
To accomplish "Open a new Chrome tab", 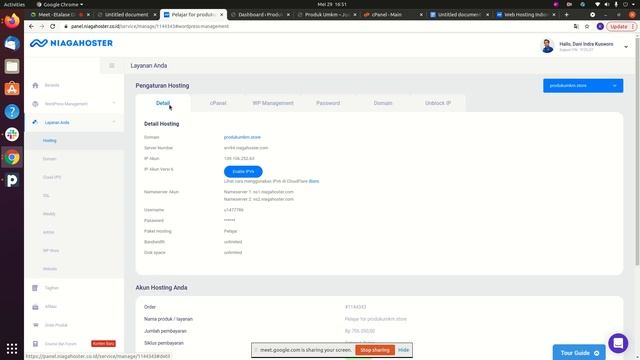I will click(567, 14).
